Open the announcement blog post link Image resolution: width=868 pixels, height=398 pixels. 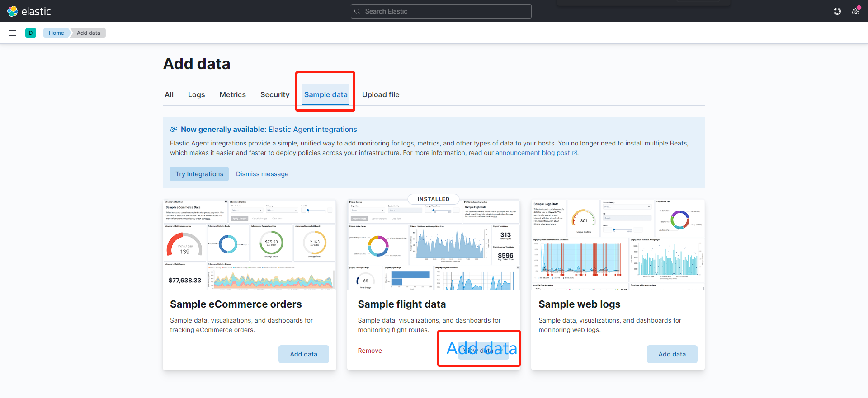(x=533, y=153)
